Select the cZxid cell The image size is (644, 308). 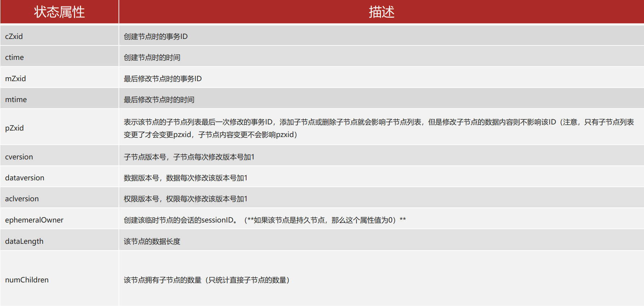coord(59,35)
